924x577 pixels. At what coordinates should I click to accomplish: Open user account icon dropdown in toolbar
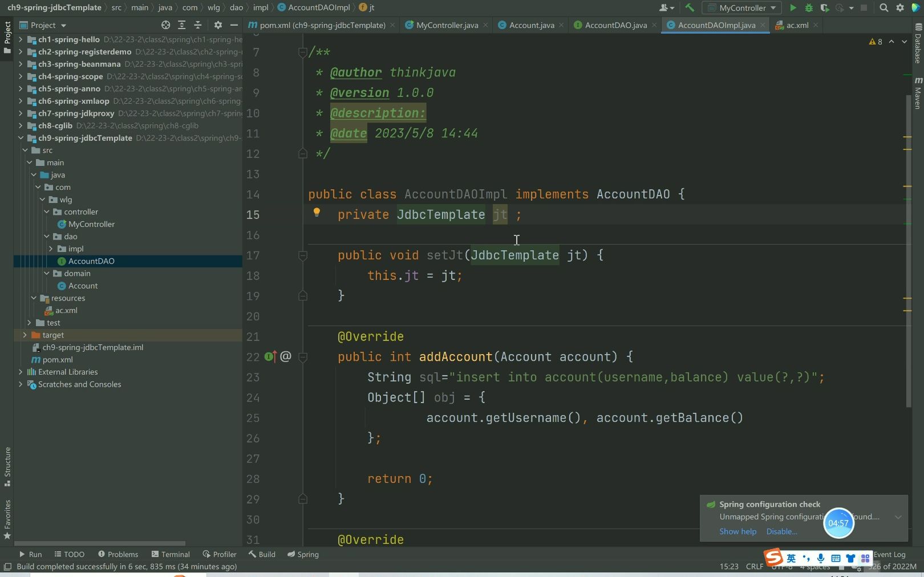(666, 8)
